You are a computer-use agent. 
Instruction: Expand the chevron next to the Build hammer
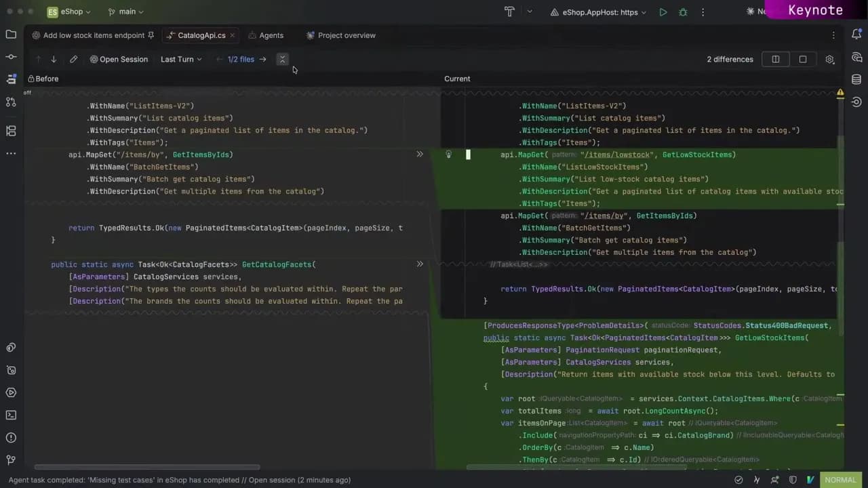pyautogui.click(x=530, y=12)
